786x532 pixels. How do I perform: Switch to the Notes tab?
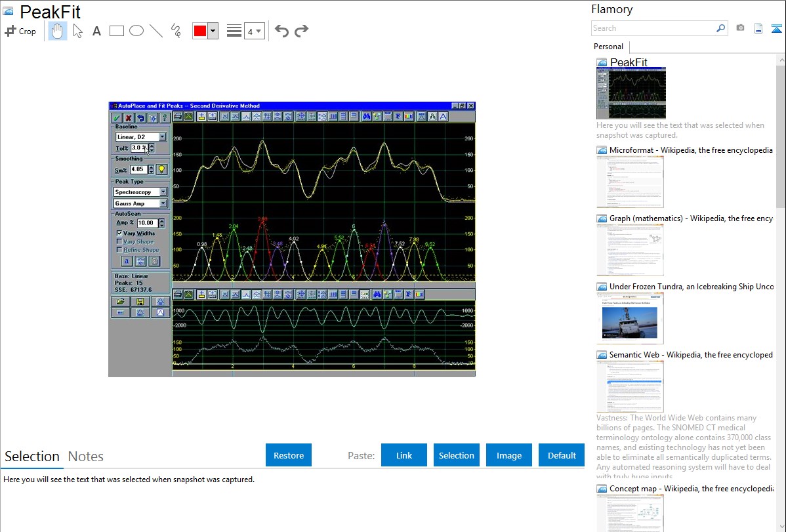click(x=86, y=457)
